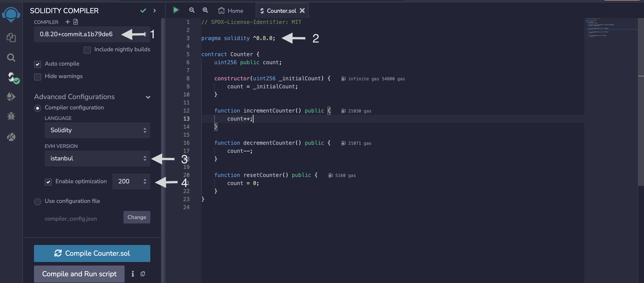The height and width of the screenshot is (283, 644).
Task: Select Use configuration file radio button
Action: pyautogui.click(x=38, y=202)
